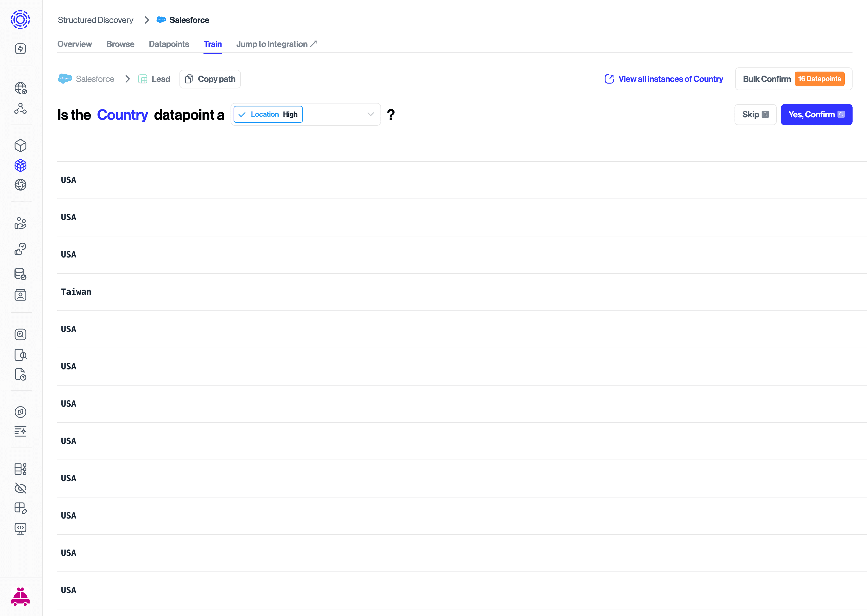867x616 pixels.
Task: Select the Location High chip option
Action: click(268, 114)
